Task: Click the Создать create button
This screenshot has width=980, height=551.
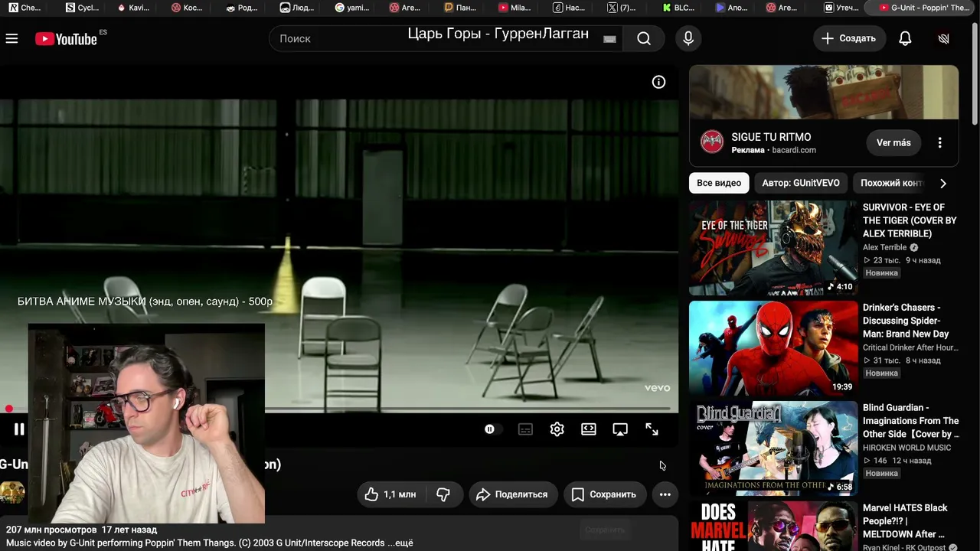Action: point(850,38)
